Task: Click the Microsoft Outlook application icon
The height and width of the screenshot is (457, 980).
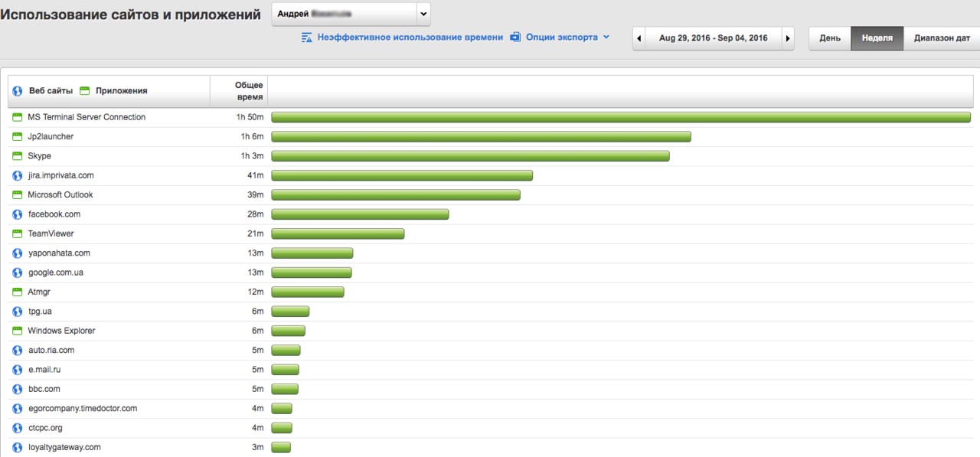Action: pos(18,194)
